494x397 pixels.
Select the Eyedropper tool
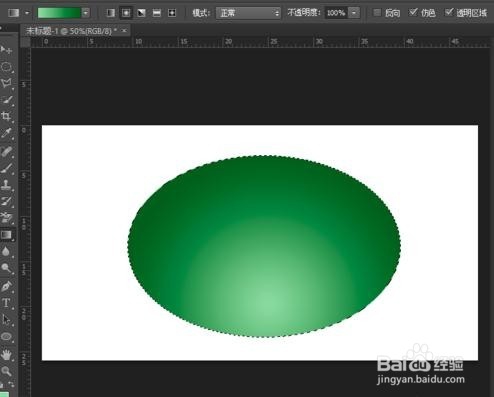[x=6, y=133]
